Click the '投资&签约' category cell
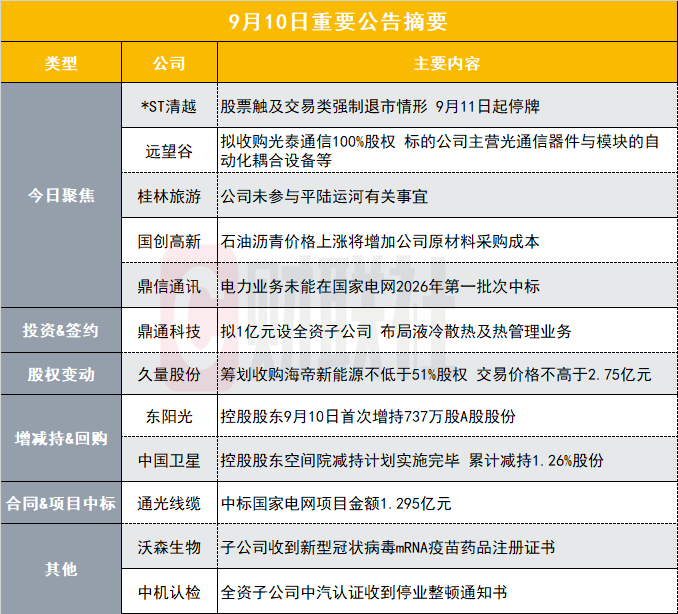678x614 pixels. (61, 330)
